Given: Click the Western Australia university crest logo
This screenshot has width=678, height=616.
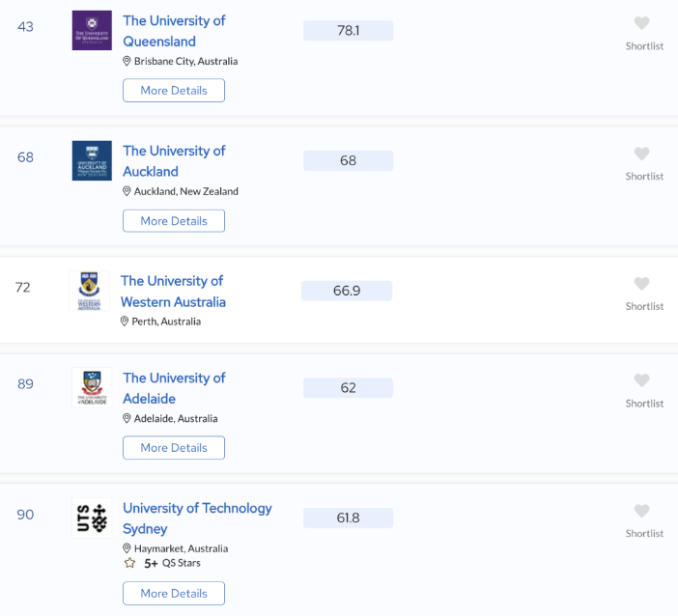Looking at the screenshot, I should (89, 291).
